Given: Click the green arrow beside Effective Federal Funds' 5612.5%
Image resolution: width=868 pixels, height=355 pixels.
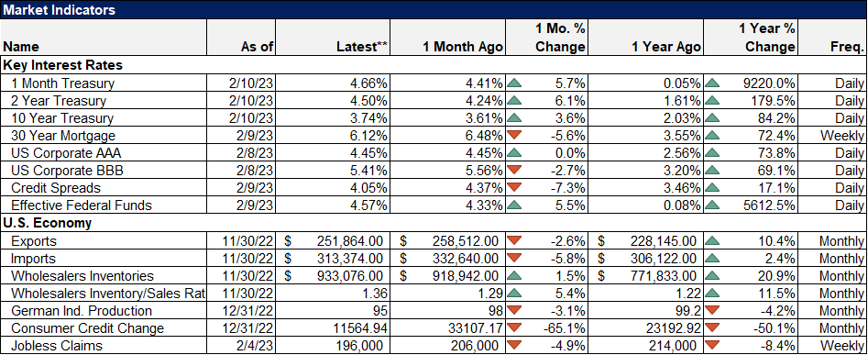Looking at the screenshot, I should (712, 206).
